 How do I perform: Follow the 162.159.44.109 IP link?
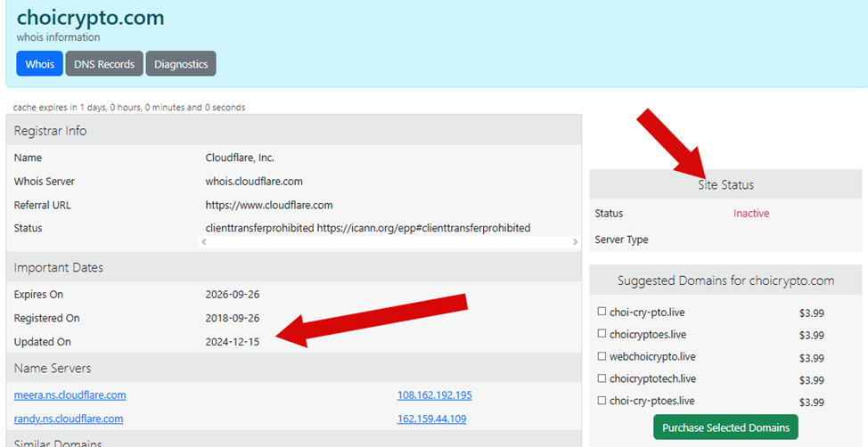pyautogui.click(x=432, y=419)
